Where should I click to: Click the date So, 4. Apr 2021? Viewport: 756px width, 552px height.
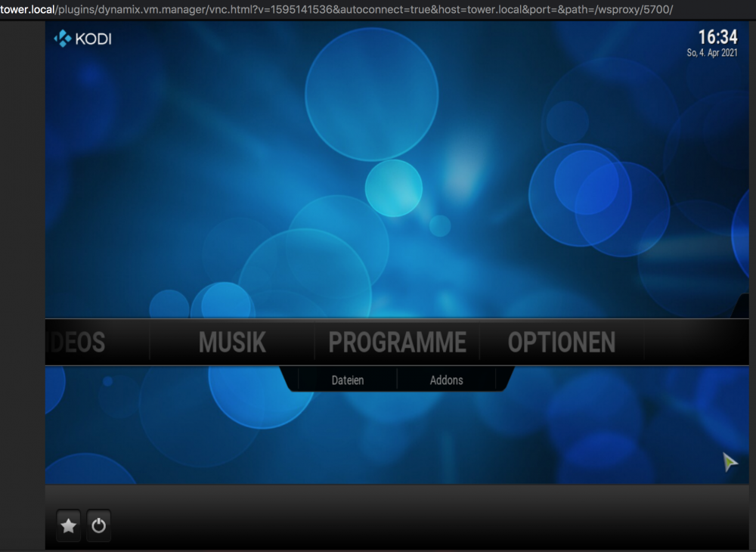[x=712, y=53]
